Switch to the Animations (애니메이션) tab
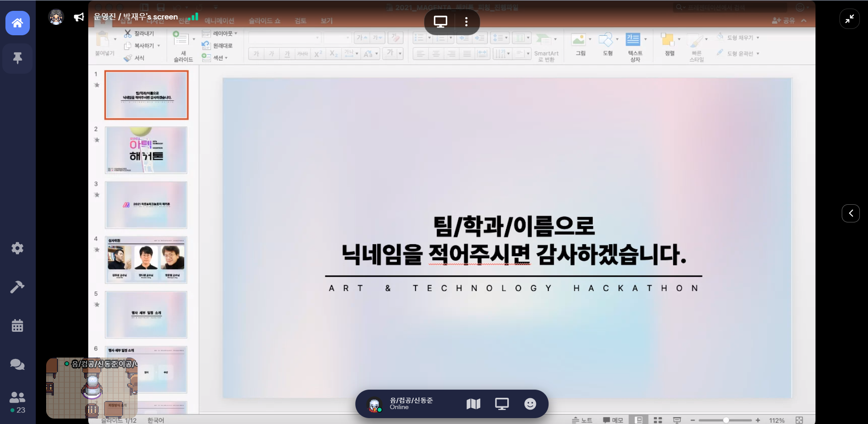Screen dimensions: 868x424 [219, 21]
